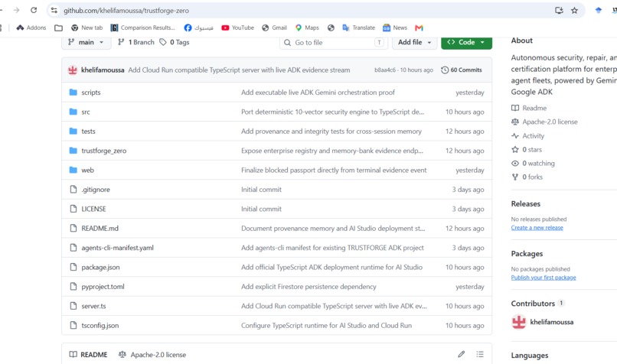Screen dimensions: 617x364
Task: Open the Facebook bookmark
Action: click(199, 28)
